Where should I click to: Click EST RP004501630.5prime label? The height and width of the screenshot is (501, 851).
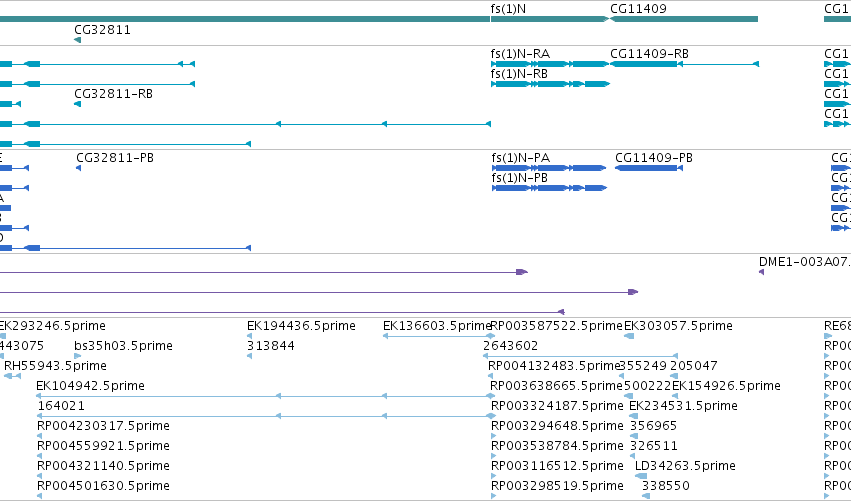[x=103, y=486]
